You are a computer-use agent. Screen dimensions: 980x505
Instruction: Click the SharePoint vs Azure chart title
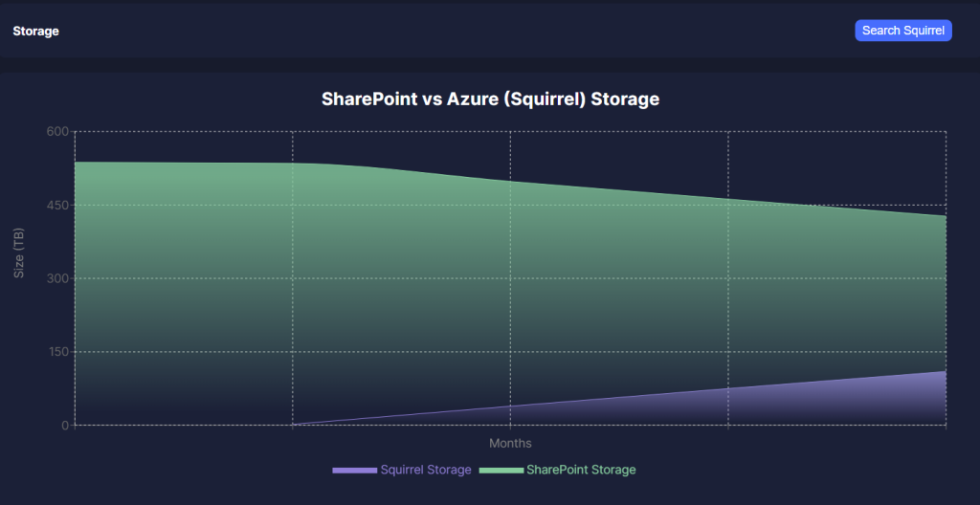[x=490, y=99]
